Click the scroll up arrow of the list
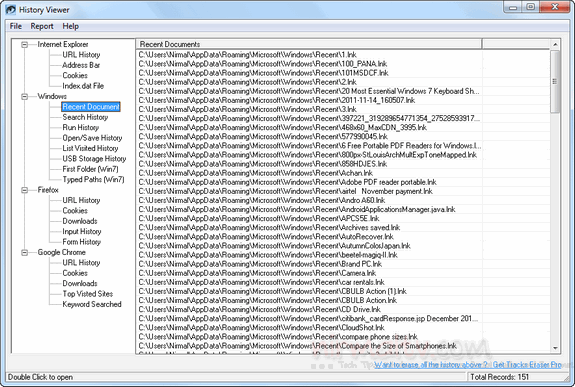Viewport: 575px width, 387px height. [x=555, y=44]
